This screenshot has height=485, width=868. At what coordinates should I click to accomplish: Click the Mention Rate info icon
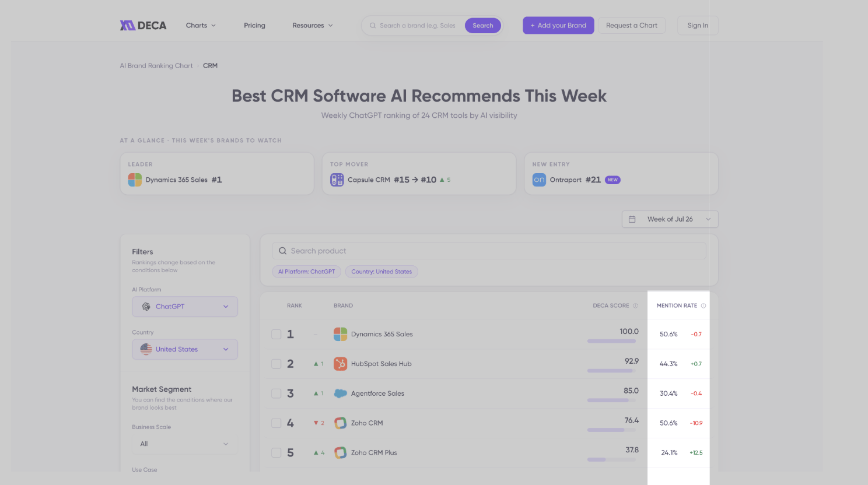tap(703, 305)
